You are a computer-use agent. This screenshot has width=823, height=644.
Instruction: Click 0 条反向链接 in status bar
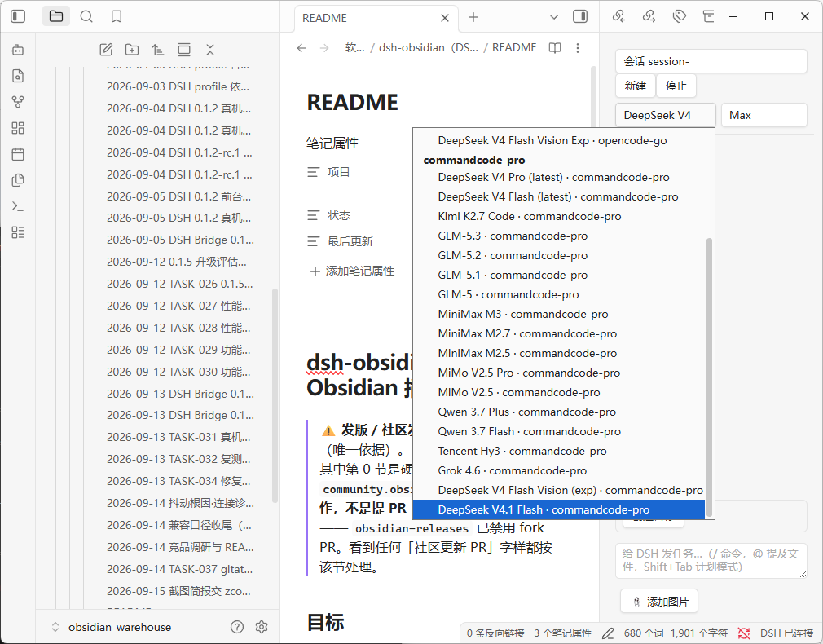click(495, 633)
